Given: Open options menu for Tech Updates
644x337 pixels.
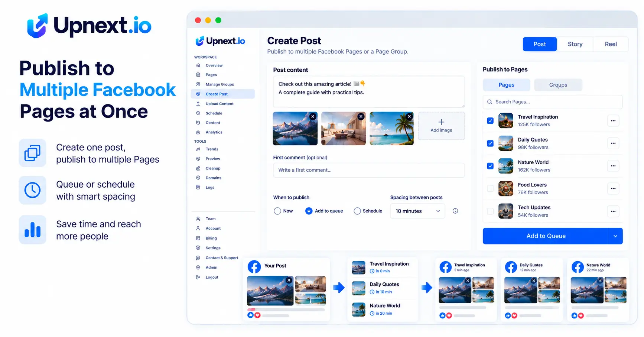Looking at the screenshot, I should point(613,211).
